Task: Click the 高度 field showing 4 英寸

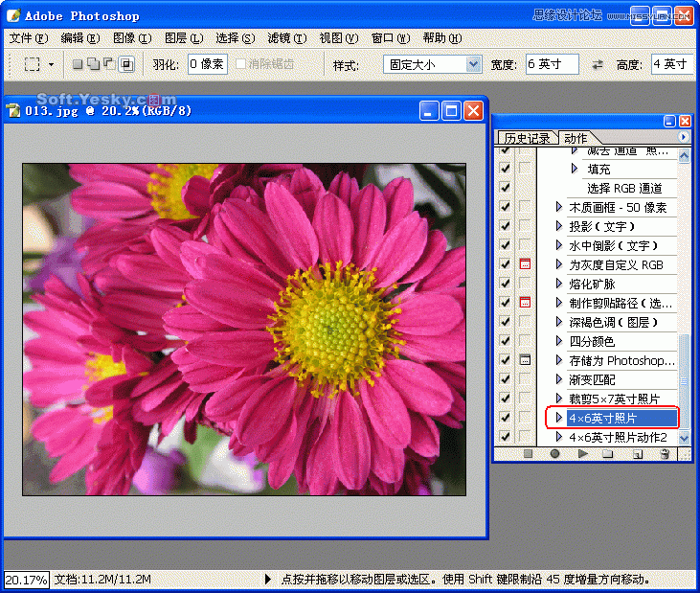Action: coord(673,64)
